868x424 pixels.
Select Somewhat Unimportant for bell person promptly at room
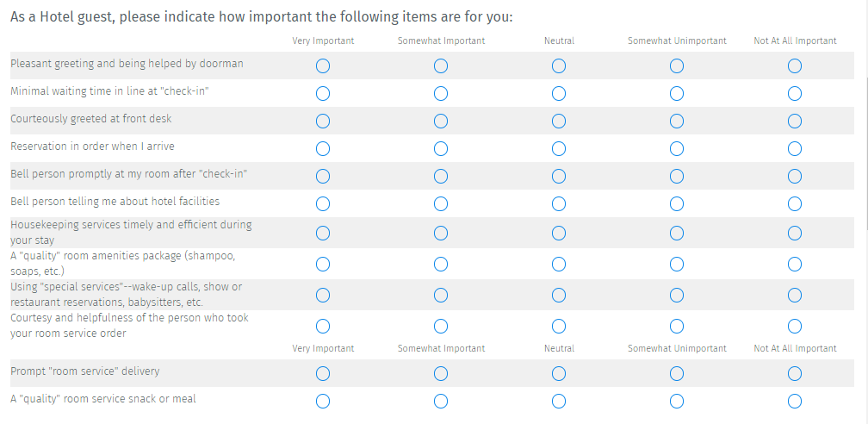(677, 177)
